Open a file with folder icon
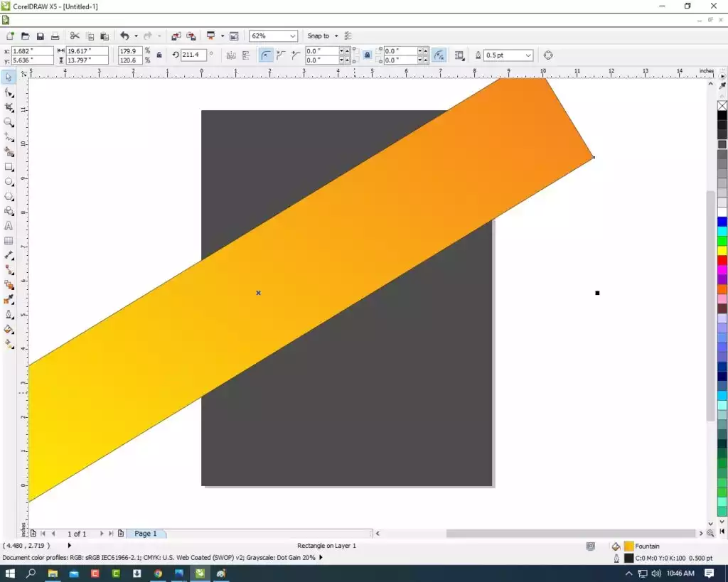The image size is (728, 582). pyautogui.click(x=25, y=36)
